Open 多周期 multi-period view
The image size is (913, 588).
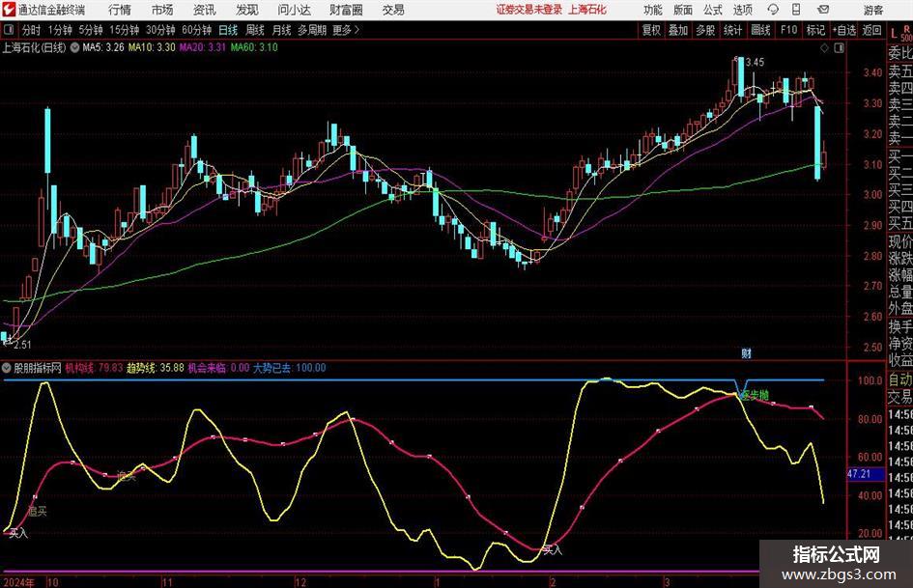(x=312, y=30)
